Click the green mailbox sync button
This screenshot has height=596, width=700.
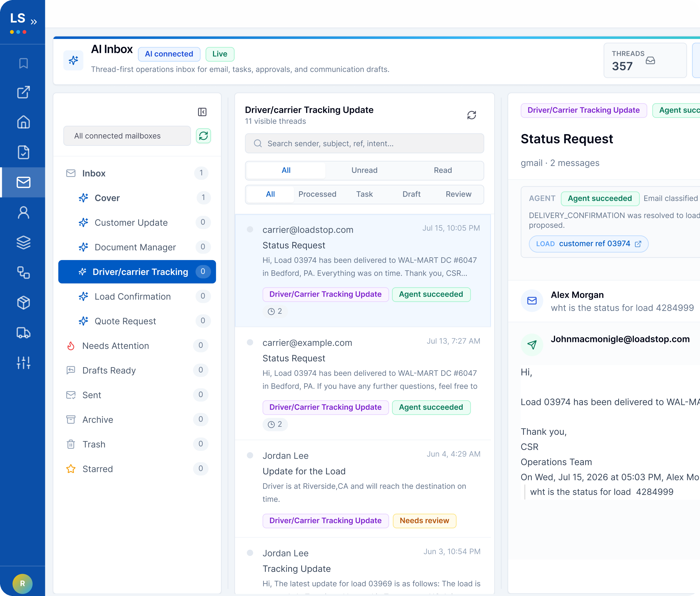pyautogui.click(x=203, y=136)
